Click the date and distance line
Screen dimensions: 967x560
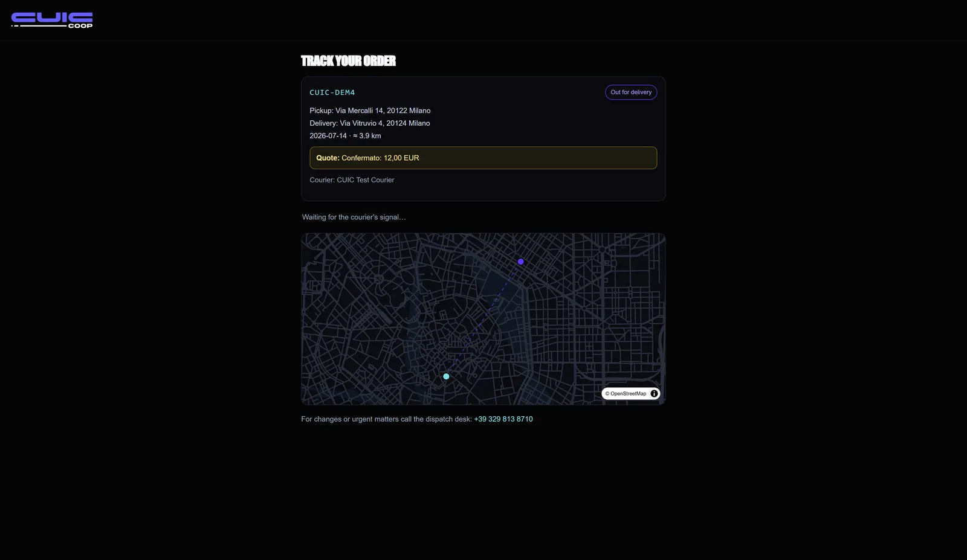[x=345, y=136]
